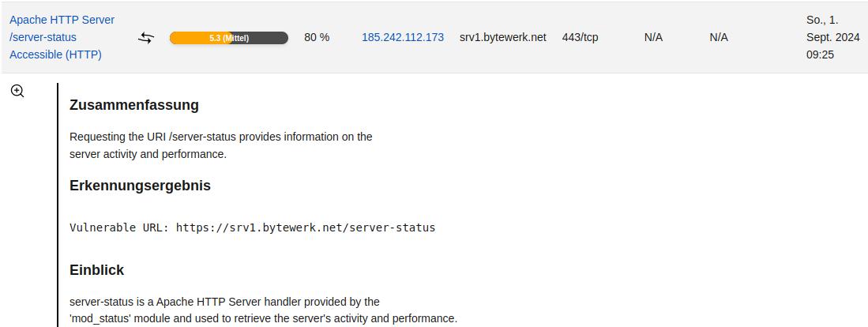This screenshot has height=327, width=868.
Task: Click the Einblick heading
Action: (97, 270)
